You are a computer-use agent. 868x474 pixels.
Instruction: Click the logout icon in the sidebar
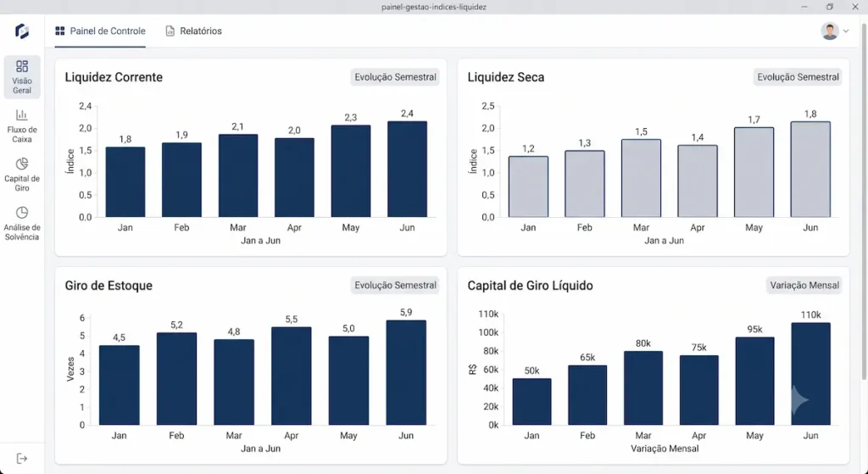tap(21, 459)
